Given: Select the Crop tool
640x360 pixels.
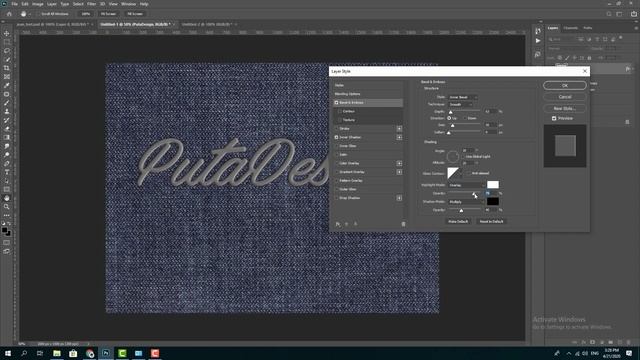Looking at the screenshot, I should pos(7,68).
